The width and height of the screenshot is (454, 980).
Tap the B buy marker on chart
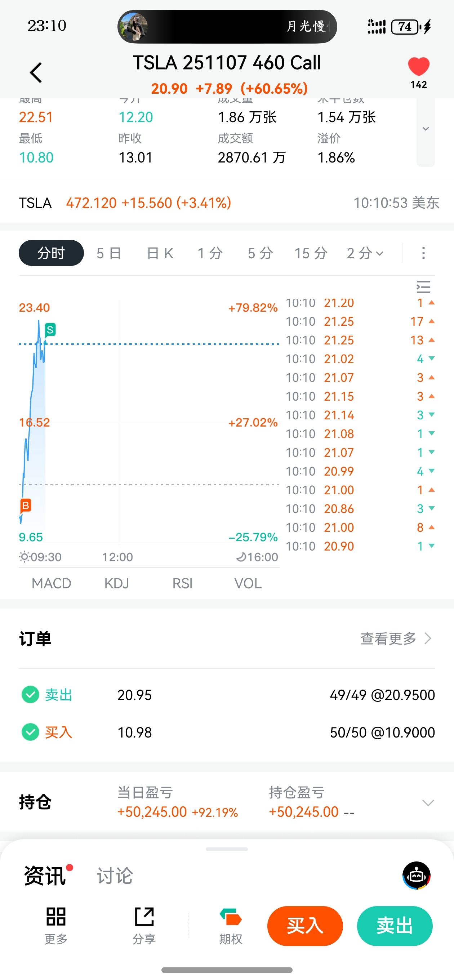click(26, 505)
